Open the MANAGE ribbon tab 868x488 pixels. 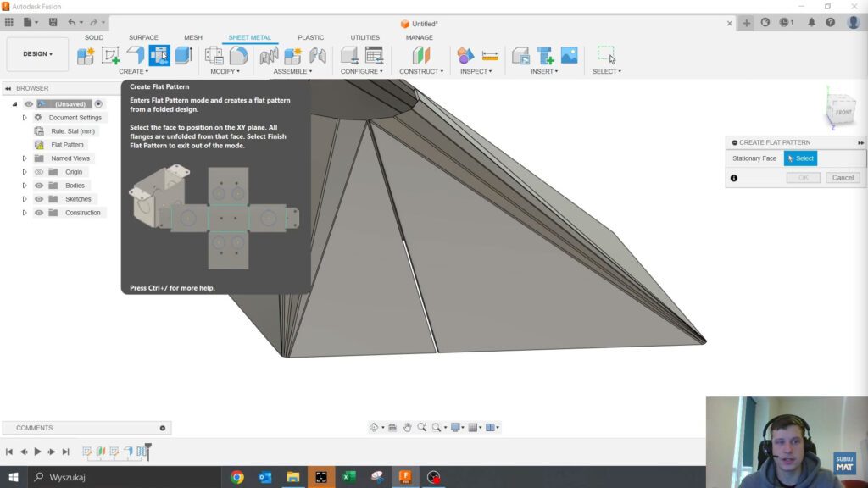[x=418, y=37]
